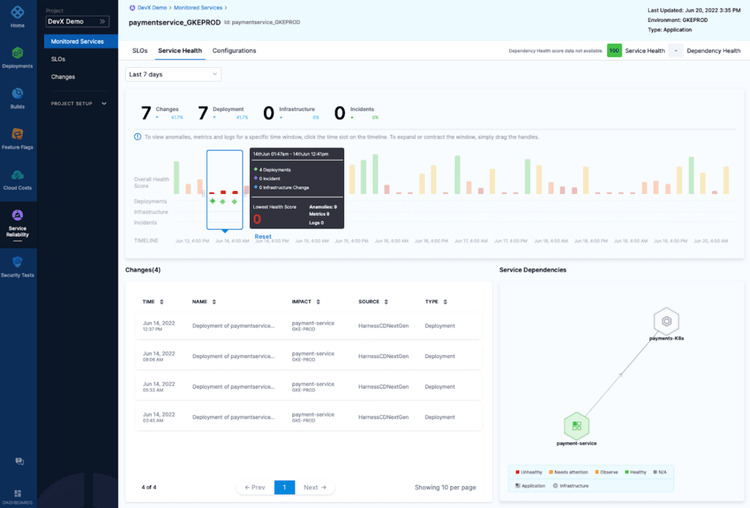Screen dimensions: 750x508
Task: Open the Jun 14 05:33 AM deployment row
Action: pos(309,387)
